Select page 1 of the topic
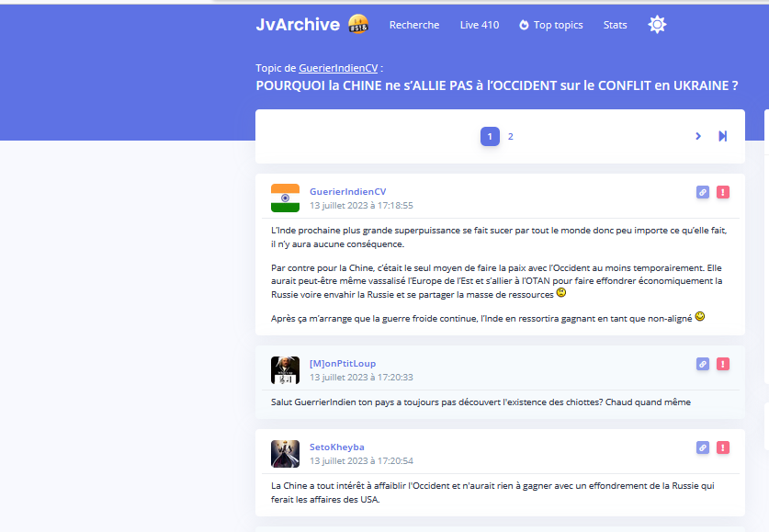Screen dimensions: 769x532 pos(490,136)
